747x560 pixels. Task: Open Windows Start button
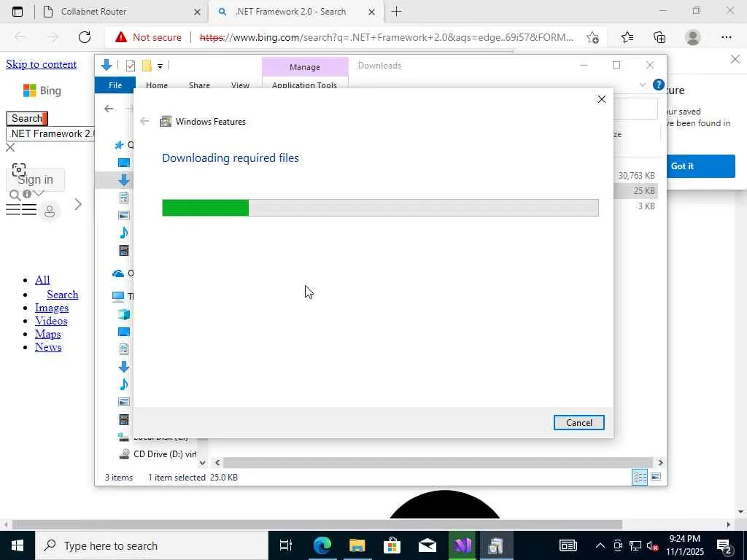[x=18, y=545]
